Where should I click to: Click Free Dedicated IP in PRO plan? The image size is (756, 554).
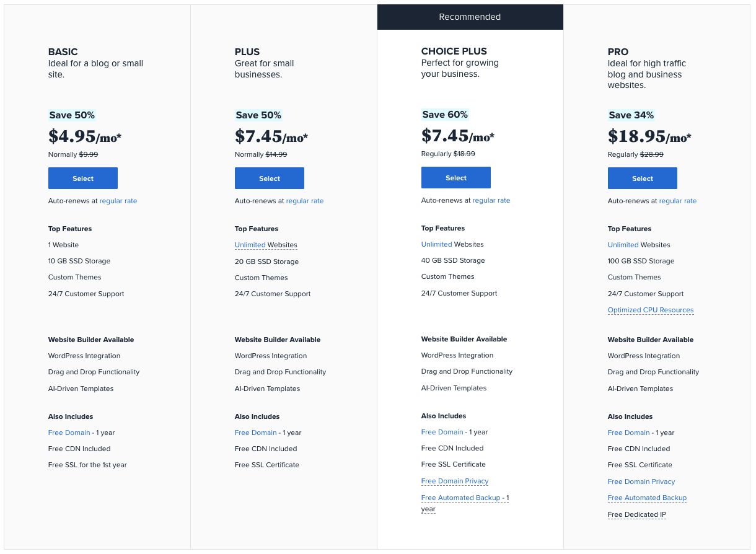pos(637,515)
